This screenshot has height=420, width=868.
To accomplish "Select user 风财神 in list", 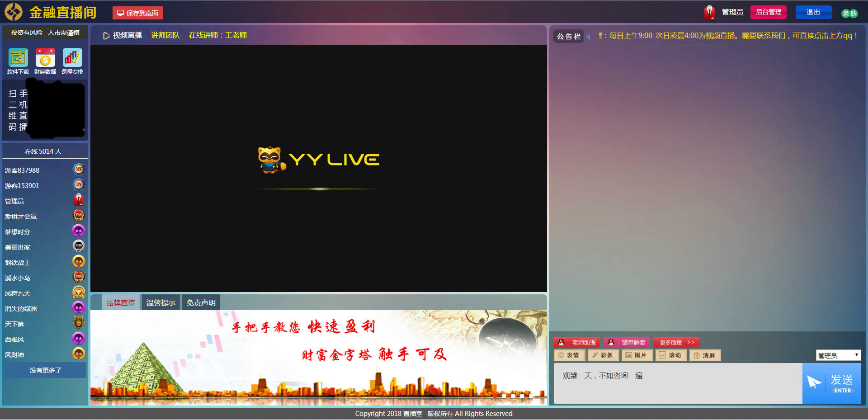I will pyautogui.click(x=14, y=355).
